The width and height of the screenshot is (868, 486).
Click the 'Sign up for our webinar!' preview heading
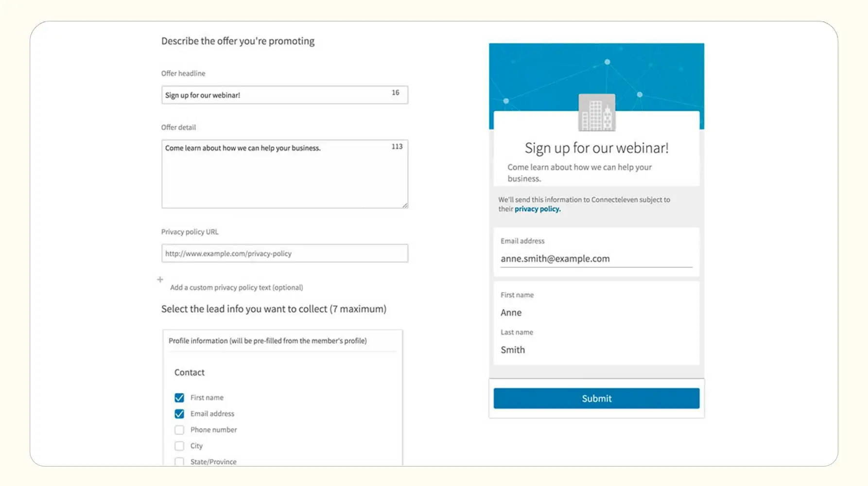pyautogui.click(x=596, y=148)
